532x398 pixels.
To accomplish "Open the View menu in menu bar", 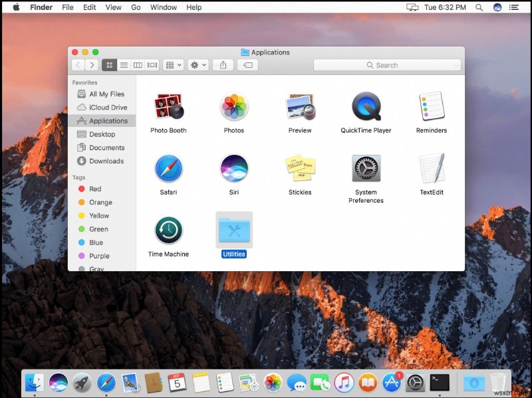I will pyautogui.click(x=114, y=7).
